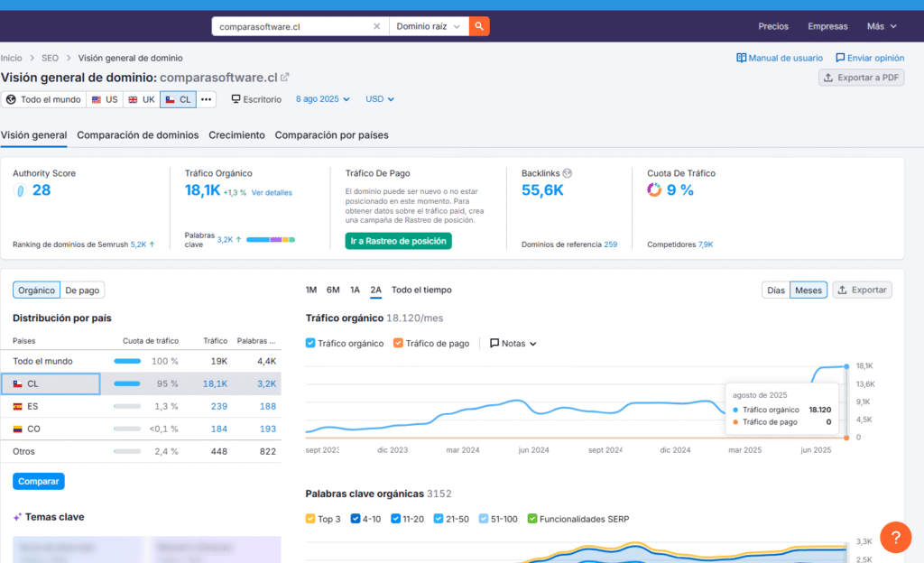The width and height of the screenshot is (924, 563).
Task: Click the Notas note icon
Action: click(x=494, y=343)
